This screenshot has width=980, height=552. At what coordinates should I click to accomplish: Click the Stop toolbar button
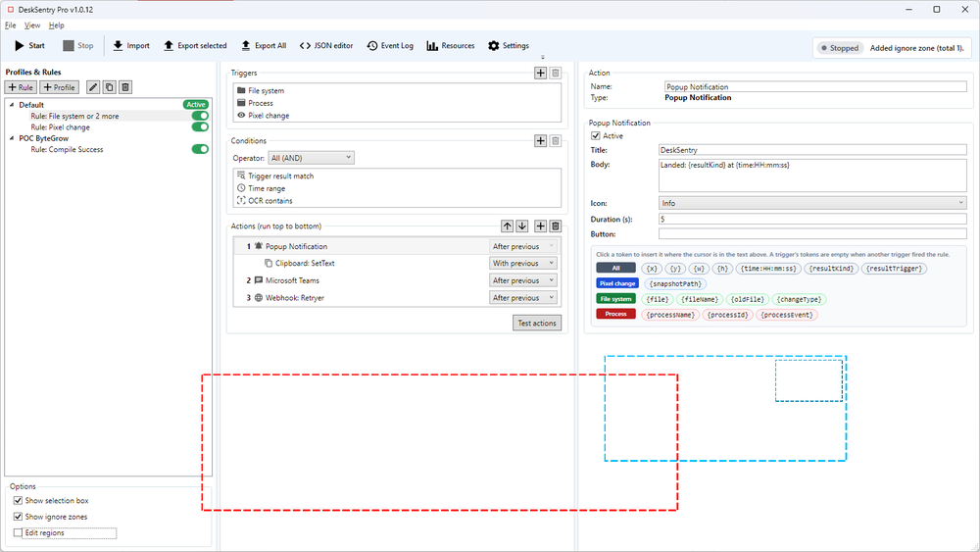pos(78,46)
